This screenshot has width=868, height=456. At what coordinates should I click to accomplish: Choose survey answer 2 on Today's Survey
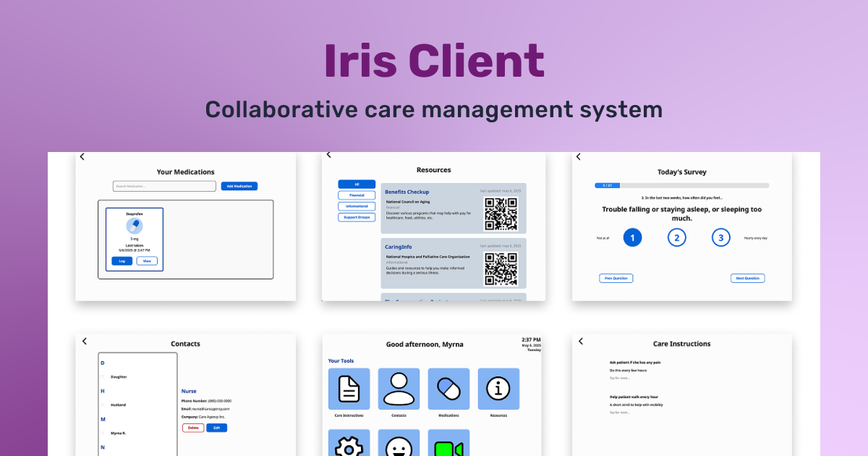pyautogui.click(x=676, y=237)
